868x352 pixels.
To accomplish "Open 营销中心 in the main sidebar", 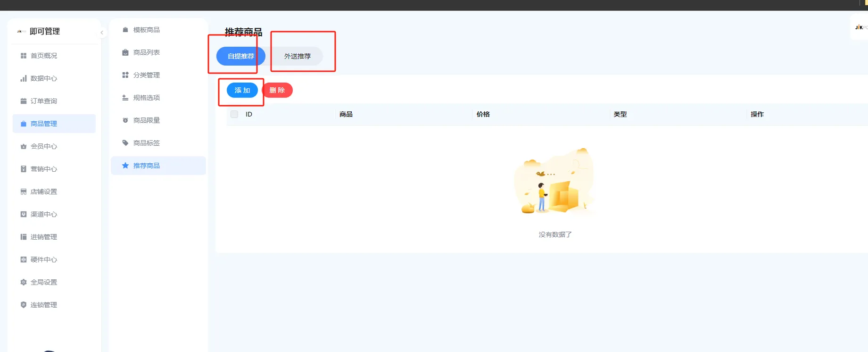I will (x=43, y=169).
